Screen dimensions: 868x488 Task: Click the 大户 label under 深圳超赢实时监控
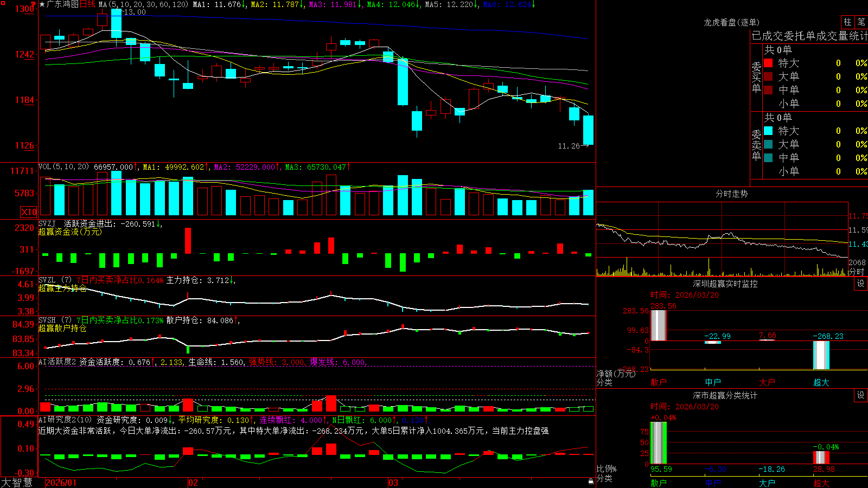click(x=767, y=382)
